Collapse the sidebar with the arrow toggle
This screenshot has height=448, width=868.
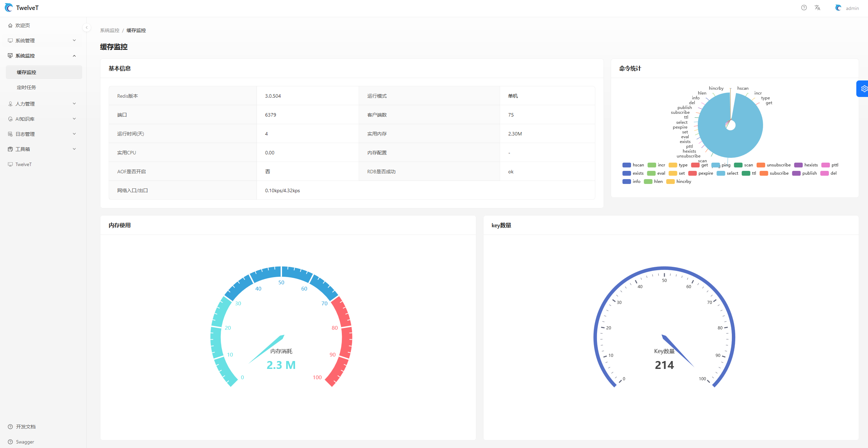click(x=87, y=28)
